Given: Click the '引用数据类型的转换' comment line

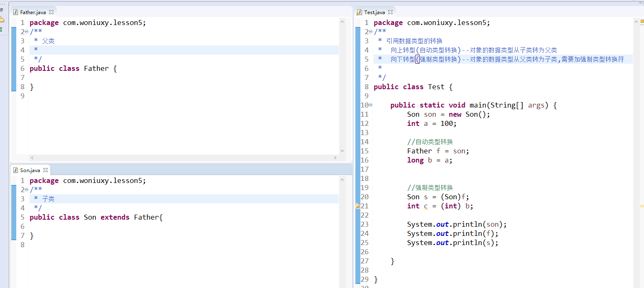Looking at the screenshot, I should tap(414, 41).
